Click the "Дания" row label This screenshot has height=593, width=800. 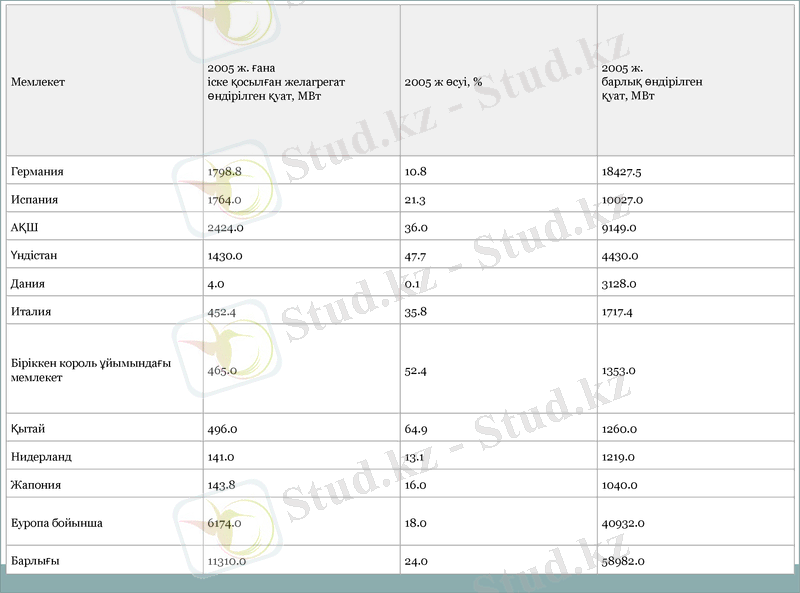click(x=28, y=284)
